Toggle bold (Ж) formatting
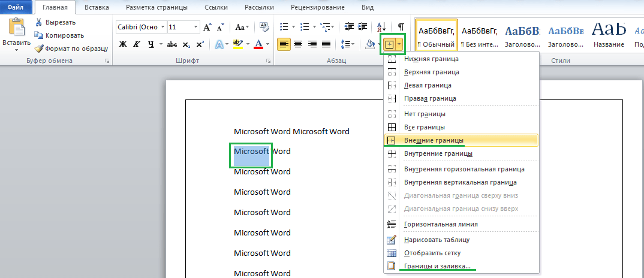 (122, 44)
